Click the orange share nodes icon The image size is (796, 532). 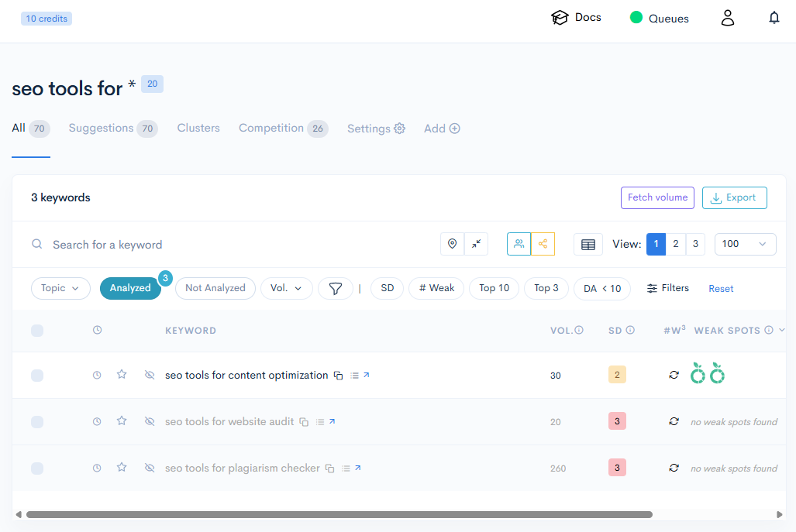(543, 244)
